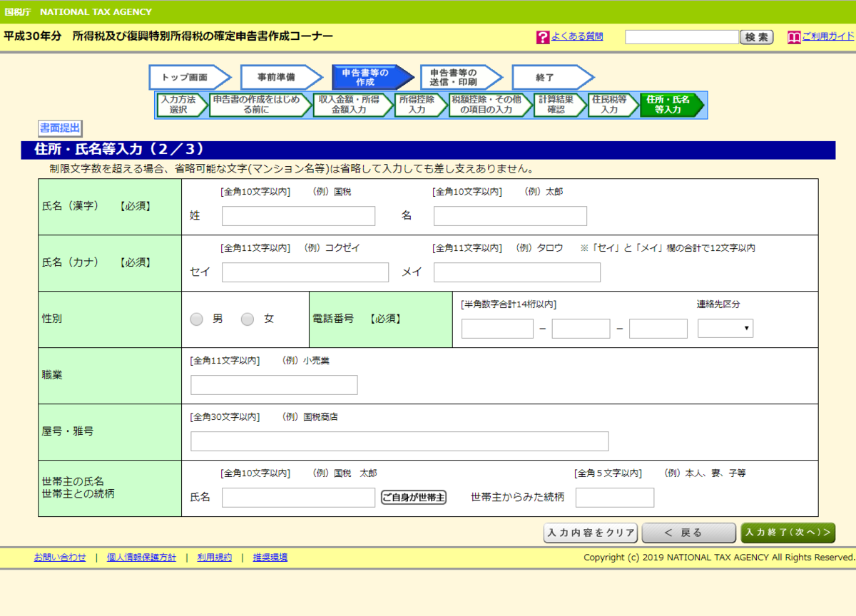The height and width of the screenshot is (616, 856).
Task: Select the 終了 step
Action: [551, 77]
